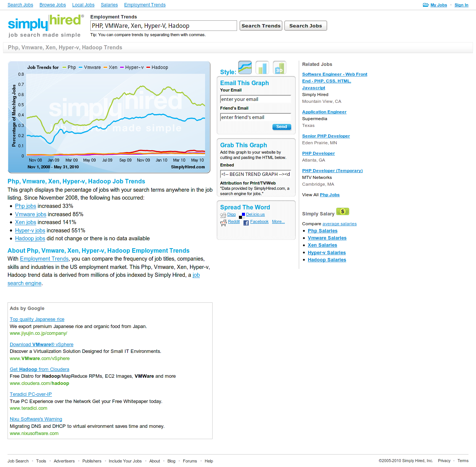The image size is (476, 467).
Task: Open the Hyper-v jobs link
Action: (30, 230)
